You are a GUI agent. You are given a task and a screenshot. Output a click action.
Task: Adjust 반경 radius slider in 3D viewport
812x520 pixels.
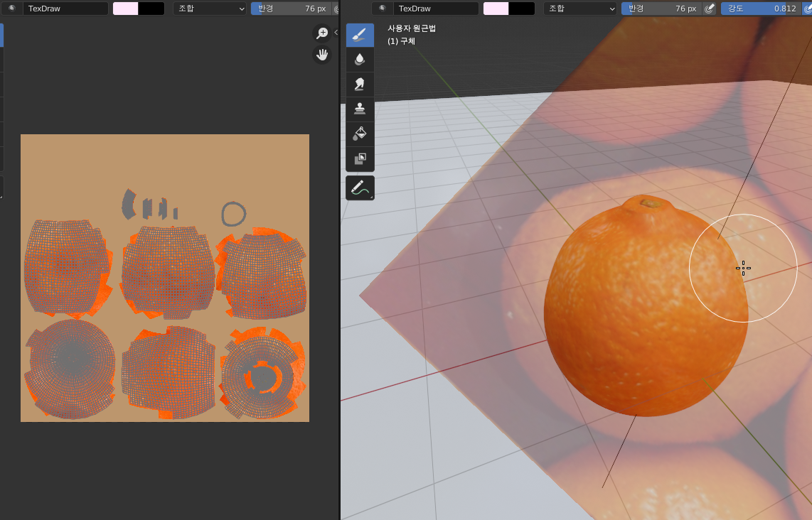coord(662,9)
